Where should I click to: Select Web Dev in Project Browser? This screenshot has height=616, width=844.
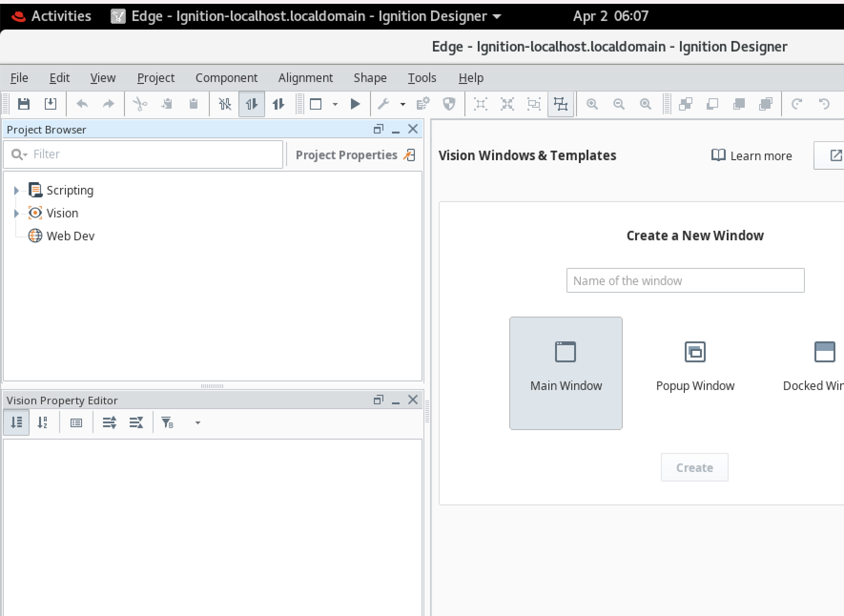click(71, 236)
